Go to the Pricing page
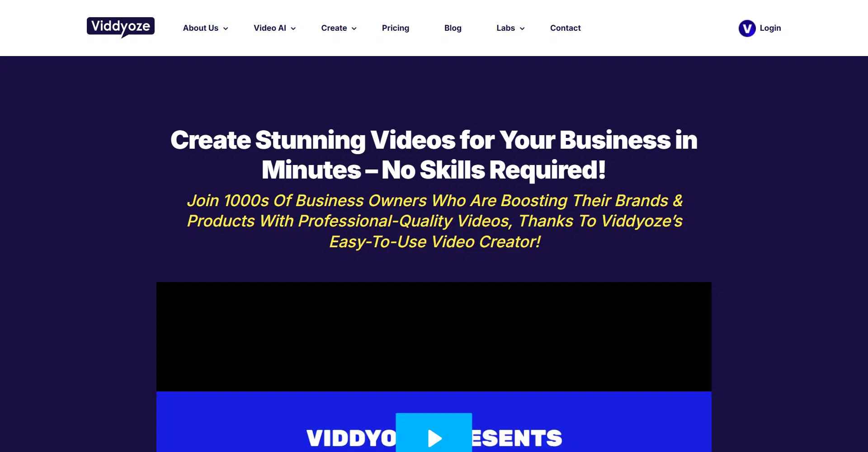Viewport: 868px width, 452px height. point(396,28)
